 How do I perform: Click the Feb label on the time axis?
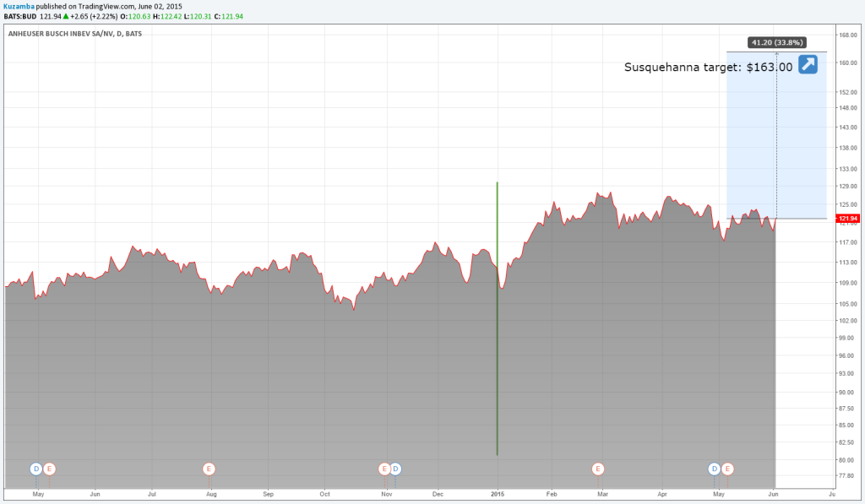click(x=552, y=494)
